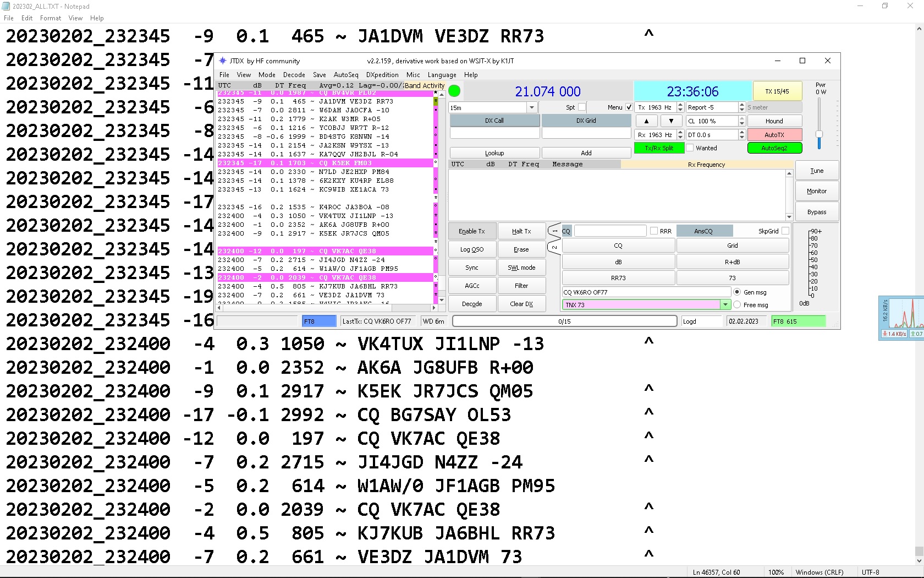Expand the TNX 73 message dropdown
Image resolution: width=924 pixels, height=578 pixels.
[x=725, y=305]
